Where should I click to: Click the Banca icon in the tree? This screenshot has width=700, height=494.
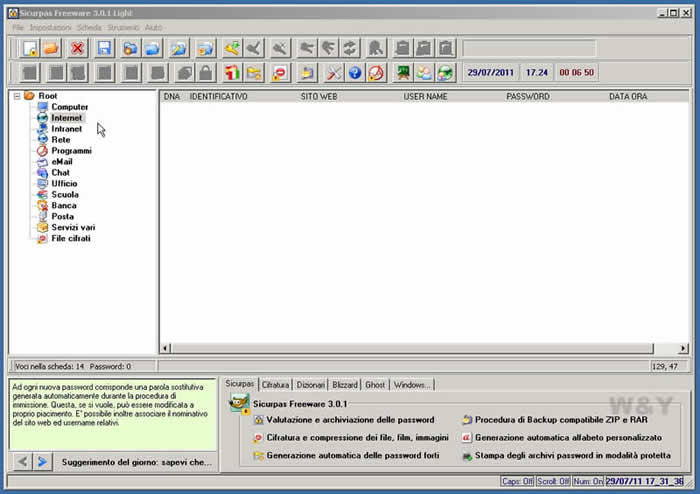pyautogui.click(x=42, y=205)
